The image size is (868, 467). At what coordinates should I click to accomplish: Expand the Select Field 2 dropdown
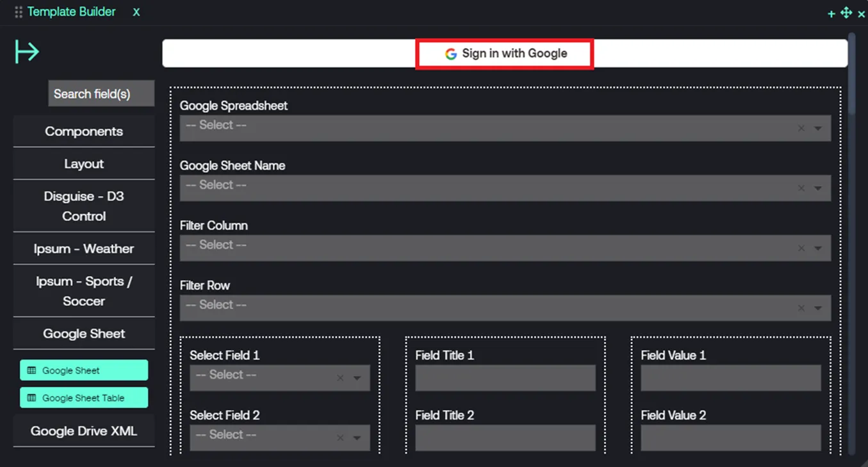pos(357,438)
